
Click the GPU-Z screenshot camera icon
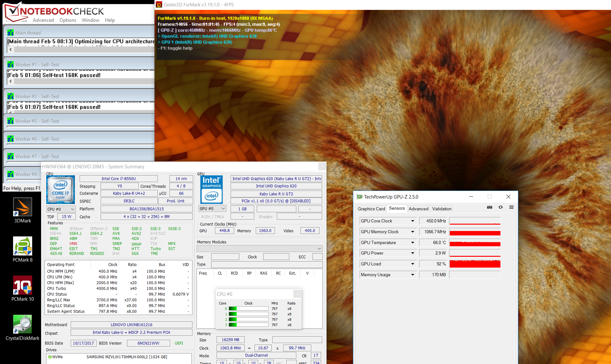(490, 207)
